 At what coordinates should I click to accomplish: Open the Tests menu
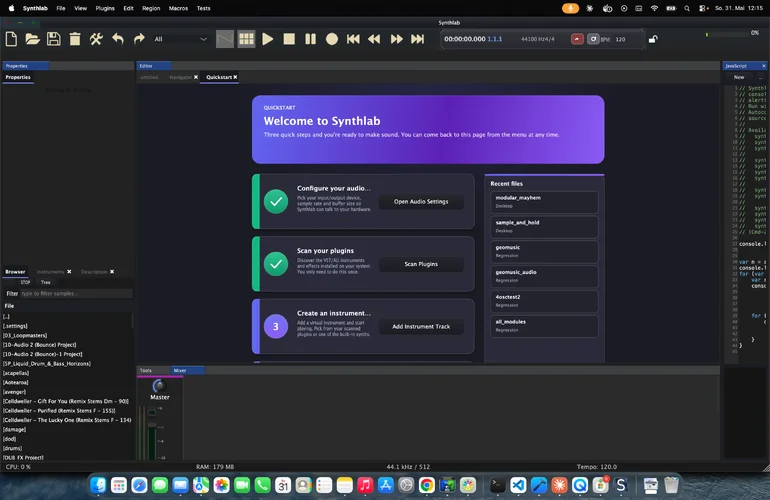(x=203, y=8)
